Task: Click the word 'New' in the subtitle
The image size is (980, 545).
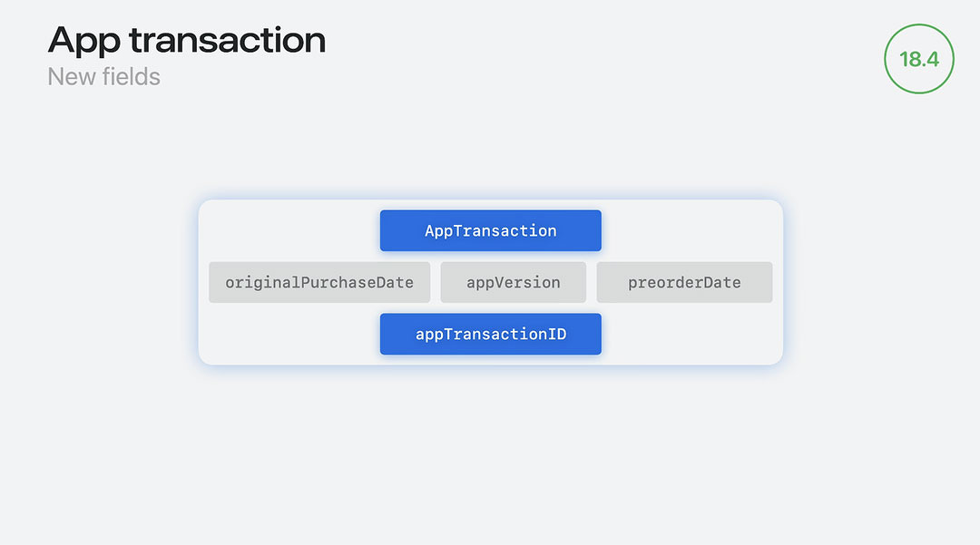Action: click(x=72, y=77)
